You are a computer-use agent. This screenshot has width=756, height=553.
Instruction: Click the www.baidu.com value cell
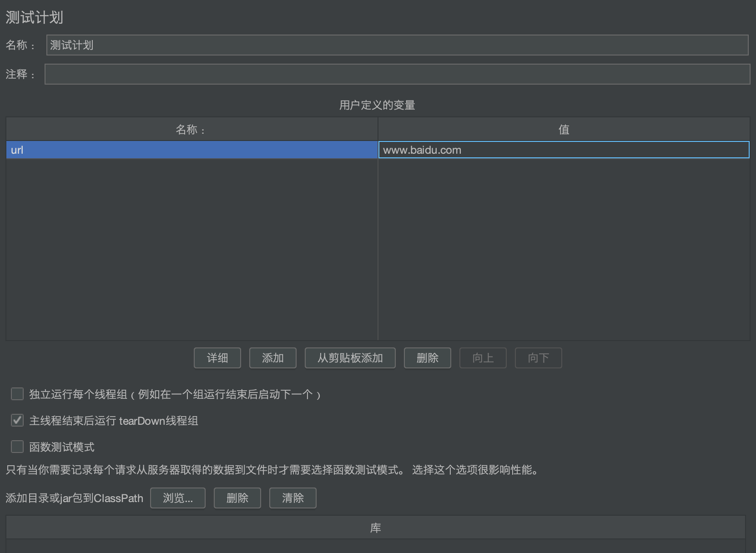[x=564, y=150]
